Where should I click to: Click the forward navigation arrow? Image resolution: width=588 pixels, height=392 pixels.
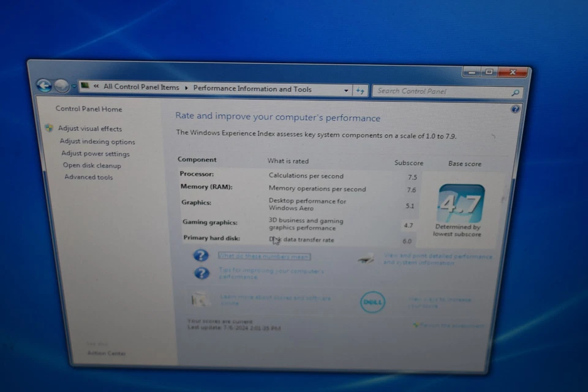[x=61, y=86]
